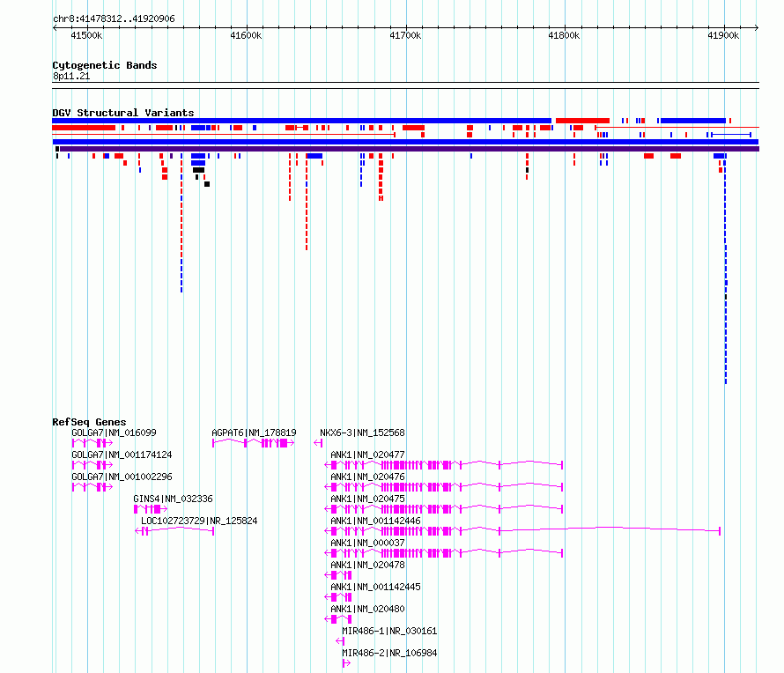Select the ANK1|NM_020476 transcript label
Image resolution: width=784 pixels, height=673 pixels.
coord(367,477)
